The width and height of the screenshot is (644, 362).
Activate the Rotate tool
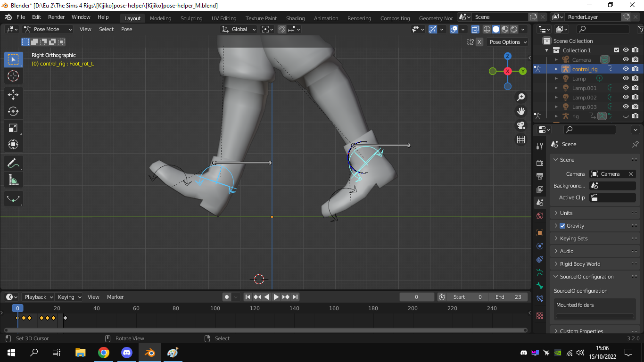pyautogui.click(x=13, y=111)
